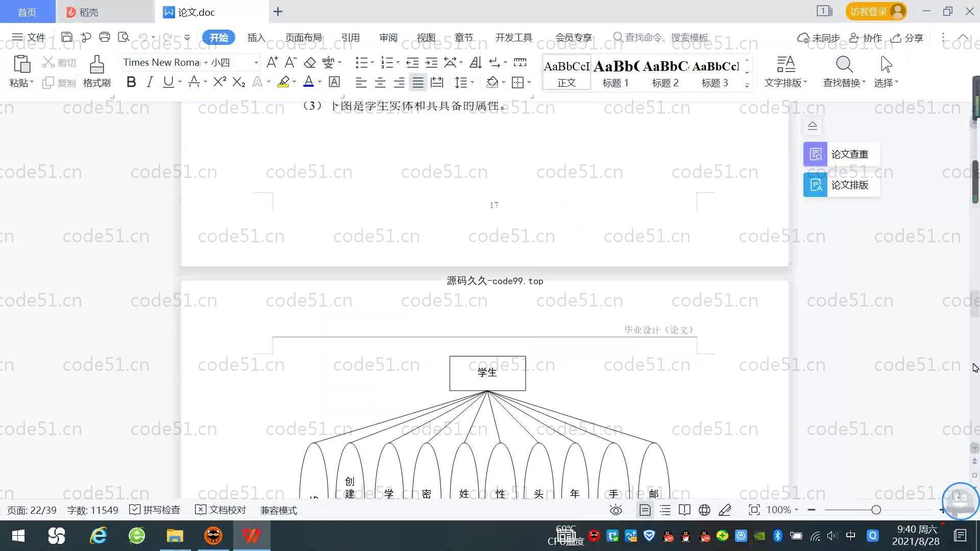Viewport: 980px width, 551px height.
Task: Open the Text Layout tool (文字排版)
Action: tap(786, 72)
